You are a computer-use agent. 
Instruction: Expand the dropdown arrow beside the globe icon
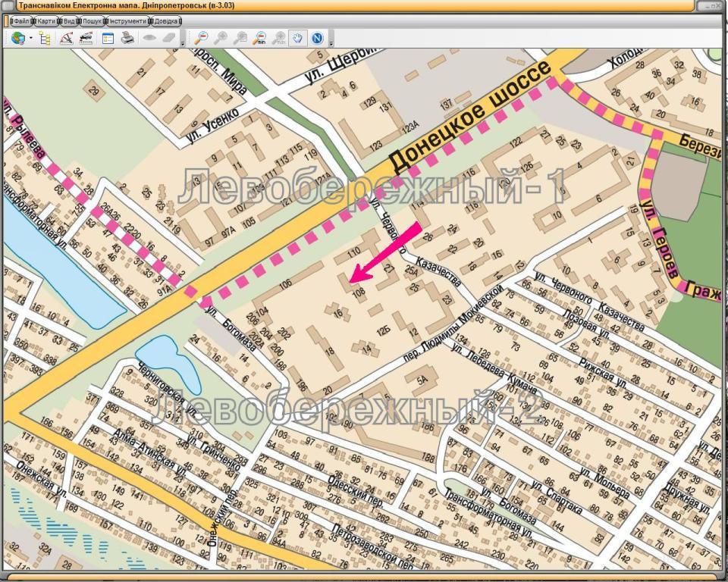click(31, 38)
